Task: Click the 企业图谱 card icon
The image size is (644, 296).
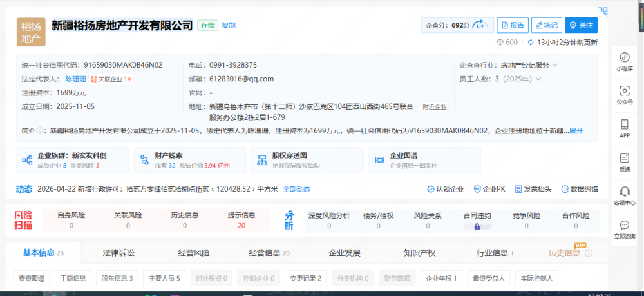Action: click(x=379, y=160)
